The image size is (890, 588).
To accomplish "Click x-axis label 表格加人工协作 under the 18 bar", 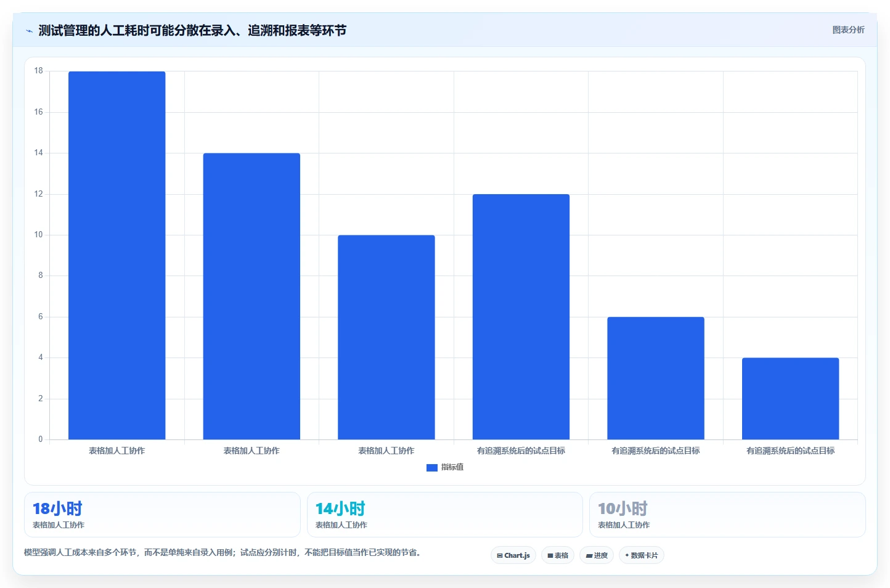I will (x=116, y=451).
